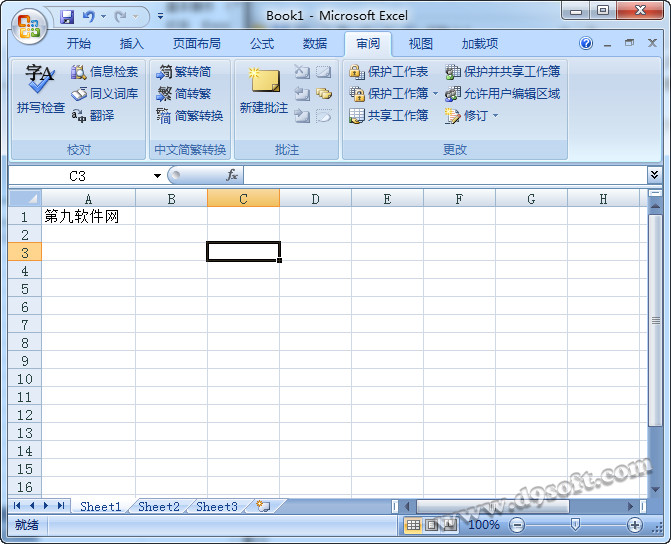Click zoom in plus button
The height and width of the screenshot is (544, 671).
635,525
